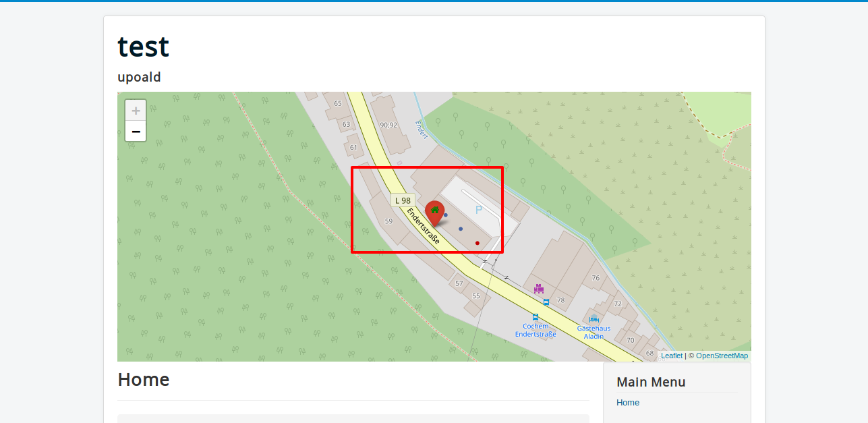The image size is (868, 423).
Task: Open the Leaflet attribution link
Action: pos(672,356)
